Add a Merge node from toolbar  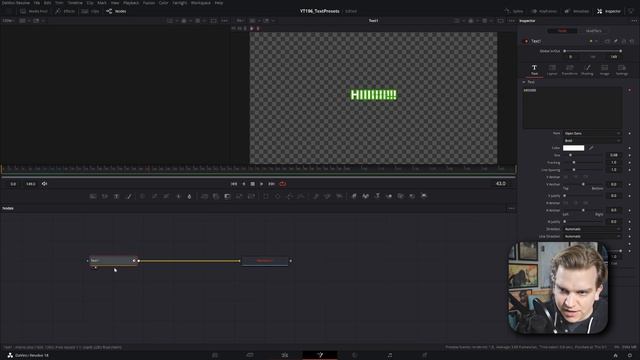pos(204,196)
